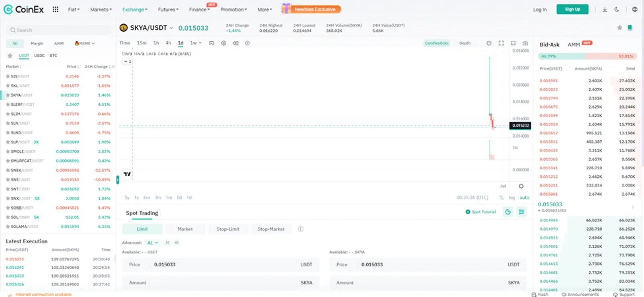Favorite the SIS/USDT pair star
Screen dimensions: 644x297
(x=8, y=76)
